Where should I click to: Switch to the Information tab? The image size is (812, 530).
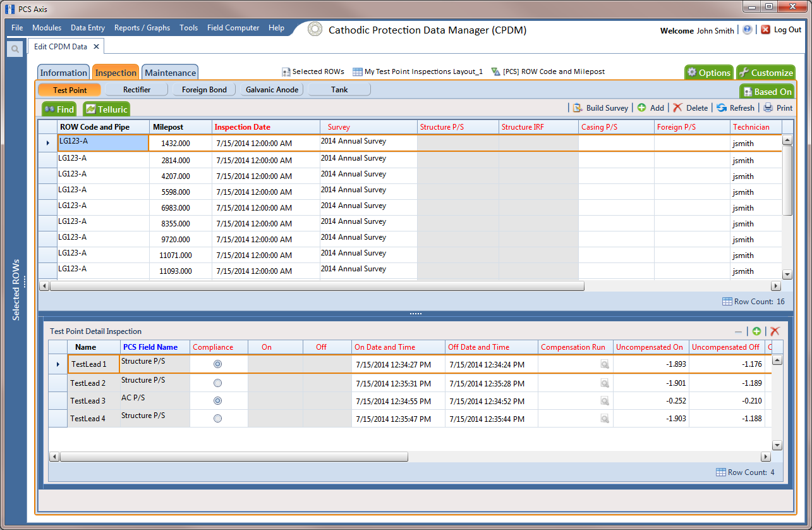pyautogui.click(x=64, y=73)
